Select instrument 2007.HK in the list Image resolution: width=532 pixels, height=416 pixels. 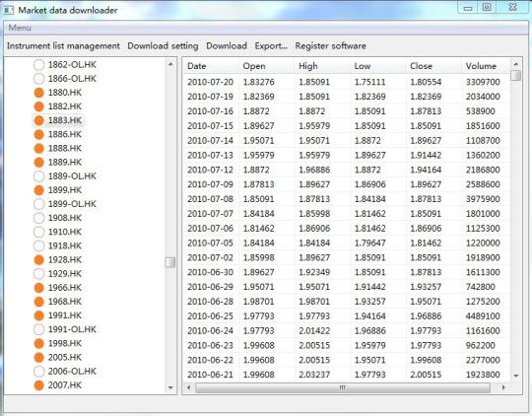pyautogui.click(x=65, y=384)
